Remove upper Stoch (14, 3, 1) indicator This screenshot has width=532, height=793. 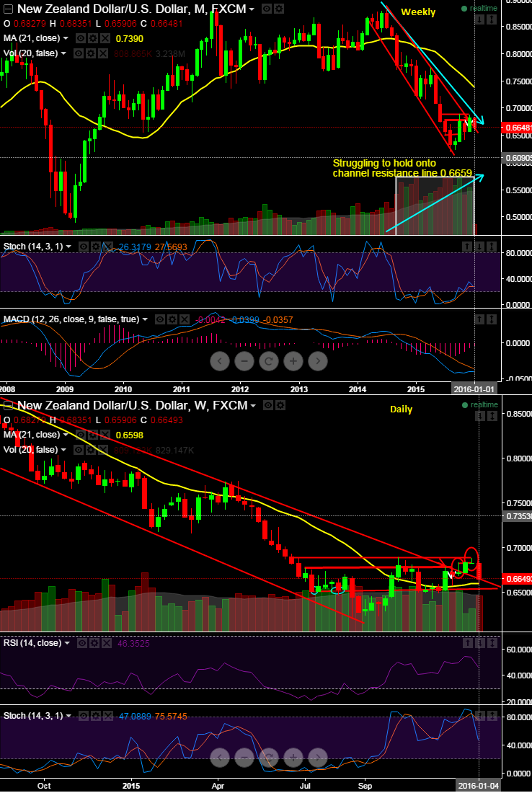107,247
